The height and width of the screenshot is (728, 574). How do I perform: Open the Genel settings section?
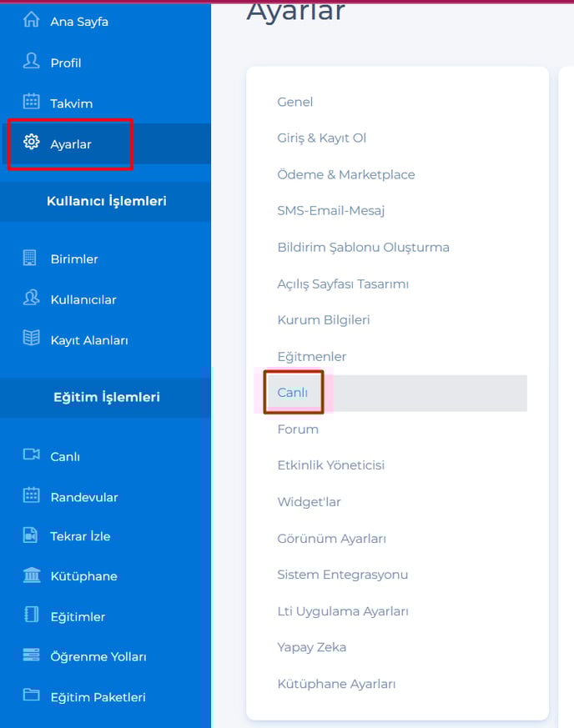295,102
